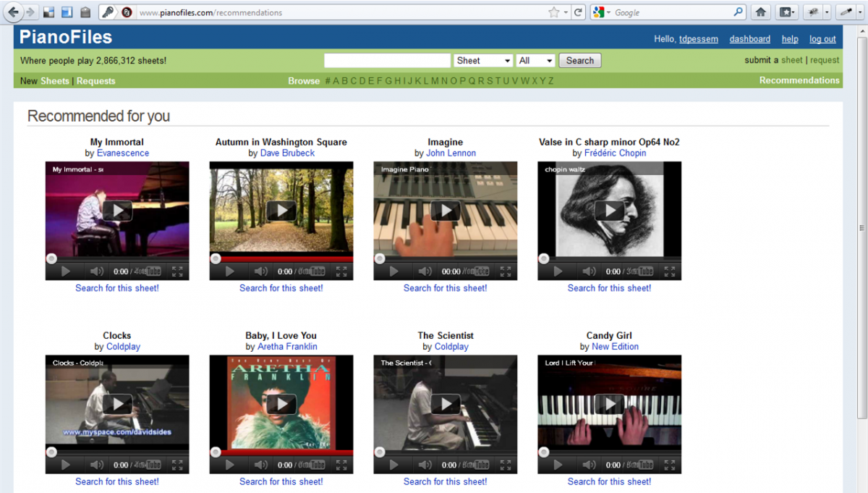868x493 pixels.
Task: Play the Imagine video center button
Action: pyautogui.click(x=446, y=211)
